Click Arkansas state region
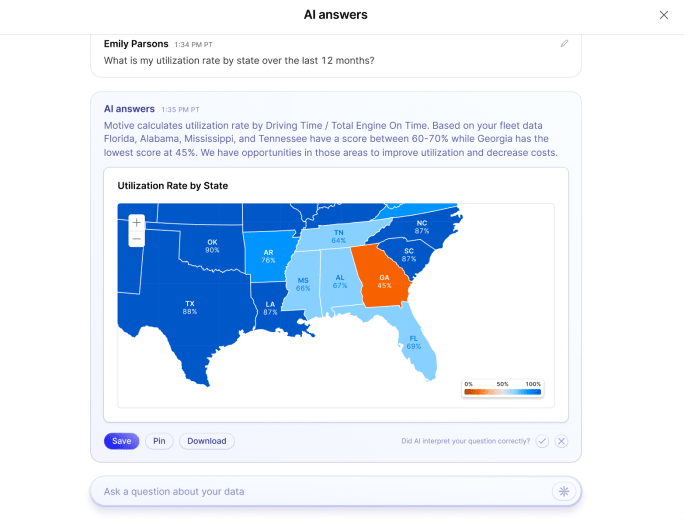 point(268,256)
